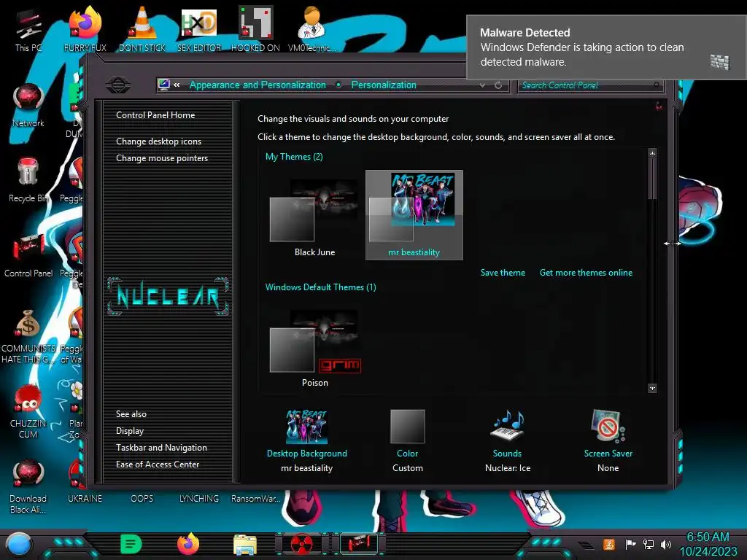
Task: Open the VLC traffic cone desktop shortcut
Action: 142,29
